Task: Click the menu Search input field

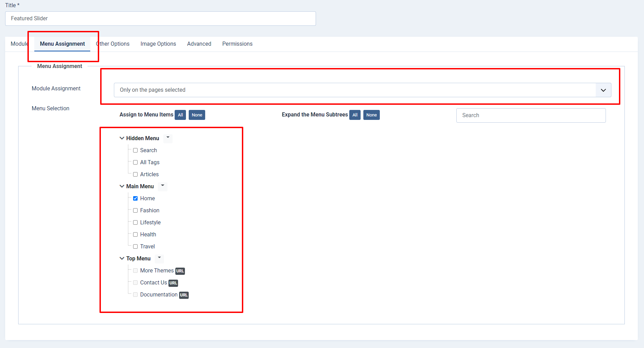Action: click(531, 115)
